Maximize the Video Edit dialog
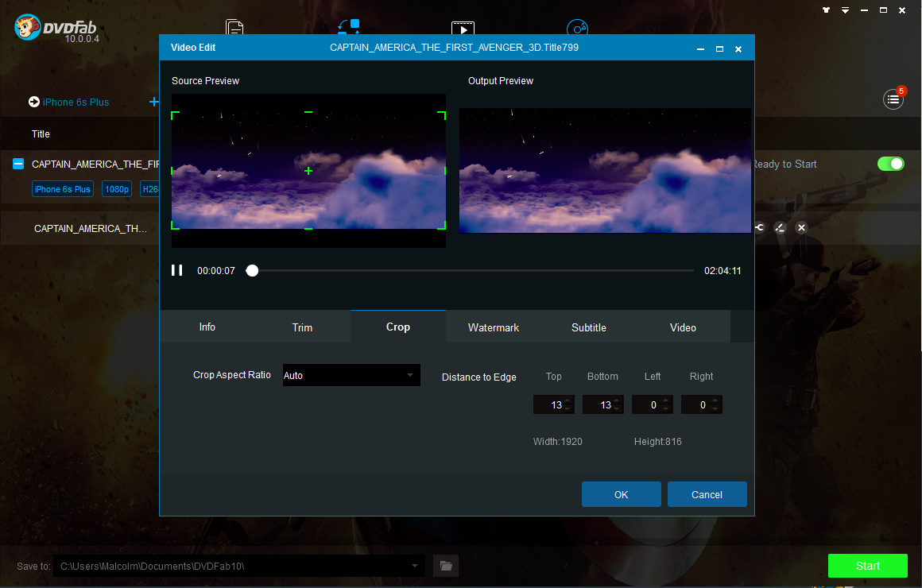The width and height of the screenshot is (922, 588). point(720,48)
